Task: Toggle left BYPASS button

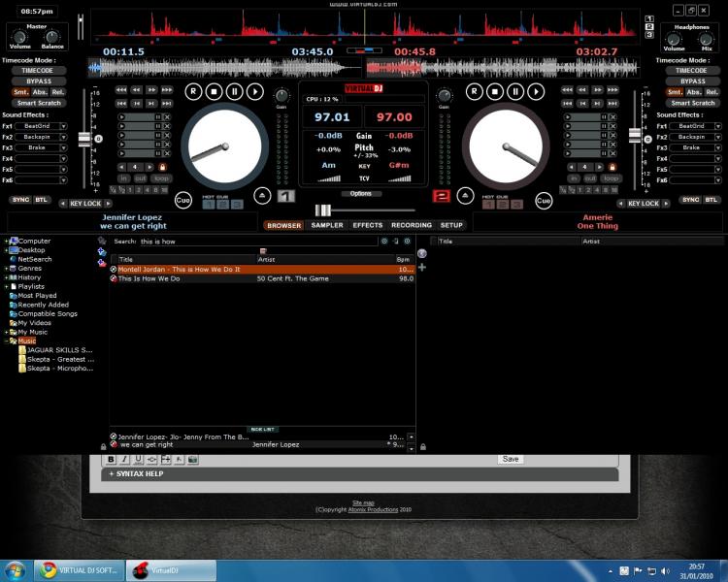Action: [x=39, y=81]
